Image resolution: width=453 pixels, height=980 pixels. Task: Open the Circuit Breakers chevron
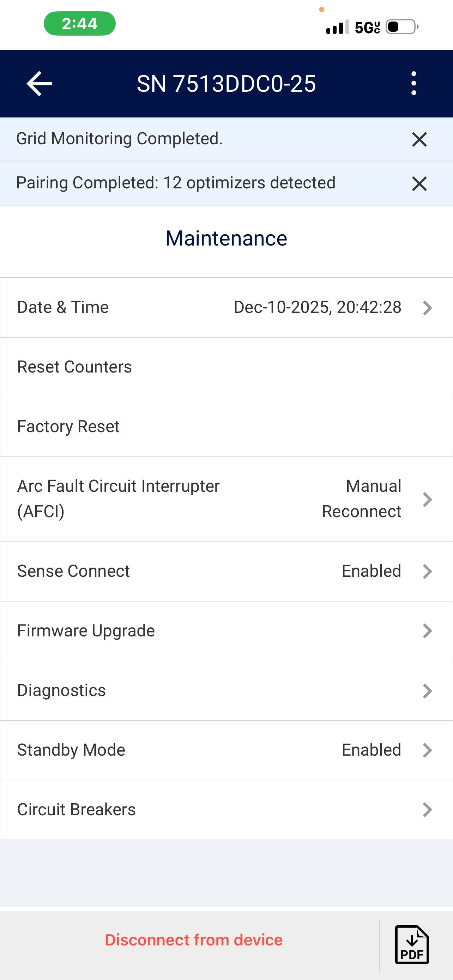pos(427,810)
